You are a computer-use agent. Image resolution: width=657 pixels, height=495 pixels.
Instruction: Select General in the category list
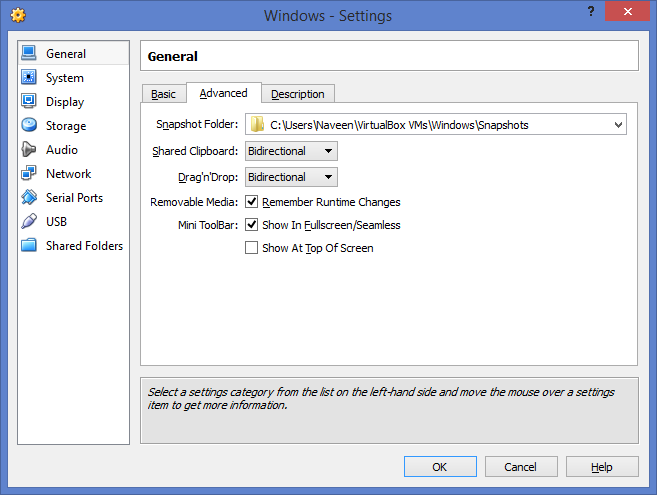(74, 53)
